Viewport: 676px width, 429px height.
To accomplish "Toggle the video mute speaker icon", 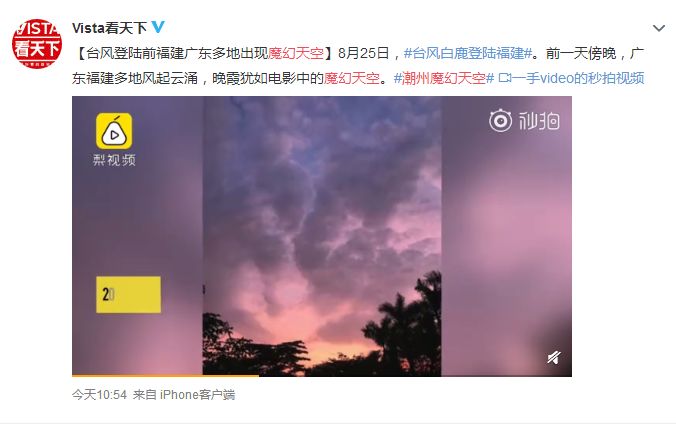I will (554, 357).
